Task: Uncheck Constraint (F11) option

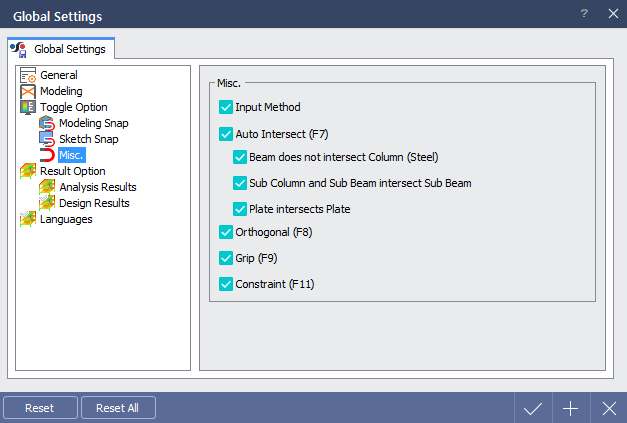Action: click(226, 284)
